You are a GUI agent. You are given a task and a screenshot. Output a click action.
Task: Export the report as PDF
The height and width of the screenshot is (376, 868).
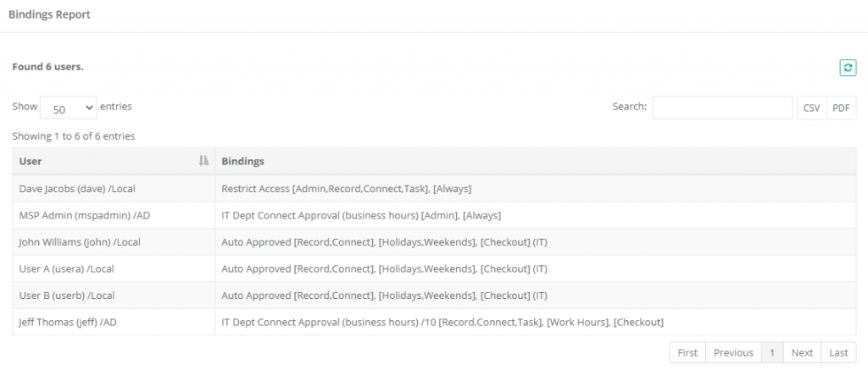[x=841, y=108]
